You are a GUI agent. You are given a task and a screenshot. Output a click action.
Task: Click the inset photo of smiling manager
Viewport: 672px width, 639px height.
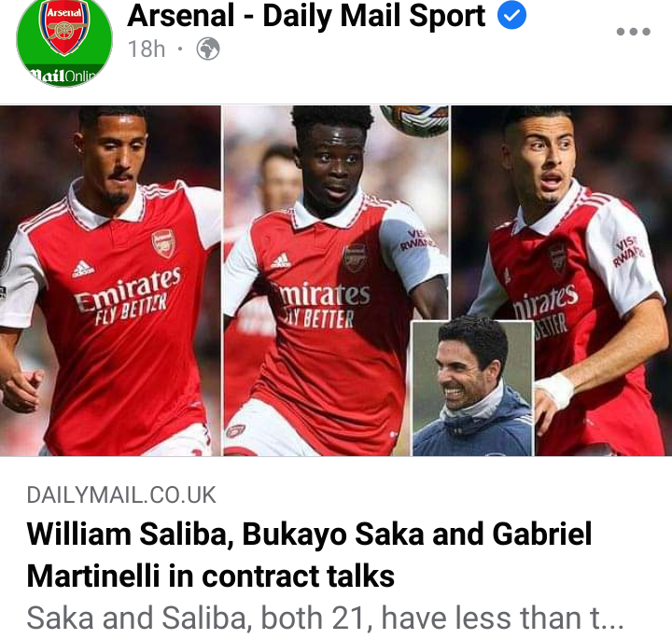pyautogui.click(x=472, y=388)
